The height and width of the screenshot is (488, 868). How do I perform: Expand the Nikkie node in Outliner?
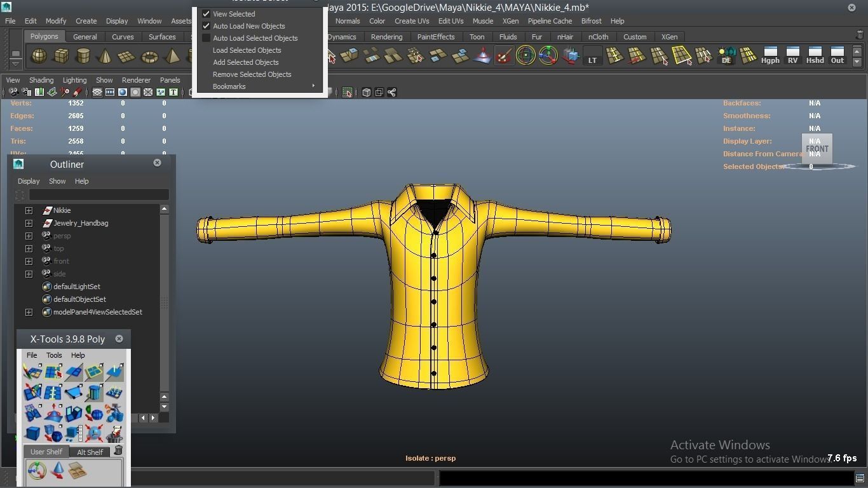click(x=29, y=210)
